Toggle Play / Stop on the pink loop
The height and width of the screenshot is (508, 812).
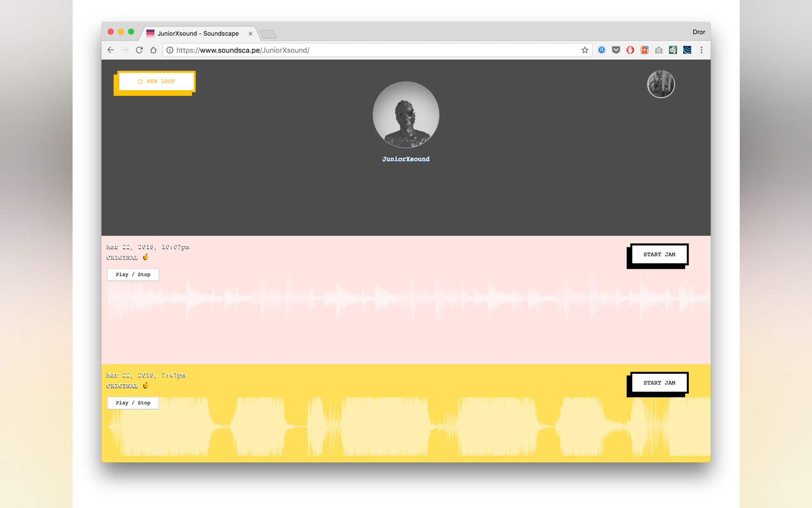(x=133, y=274)
